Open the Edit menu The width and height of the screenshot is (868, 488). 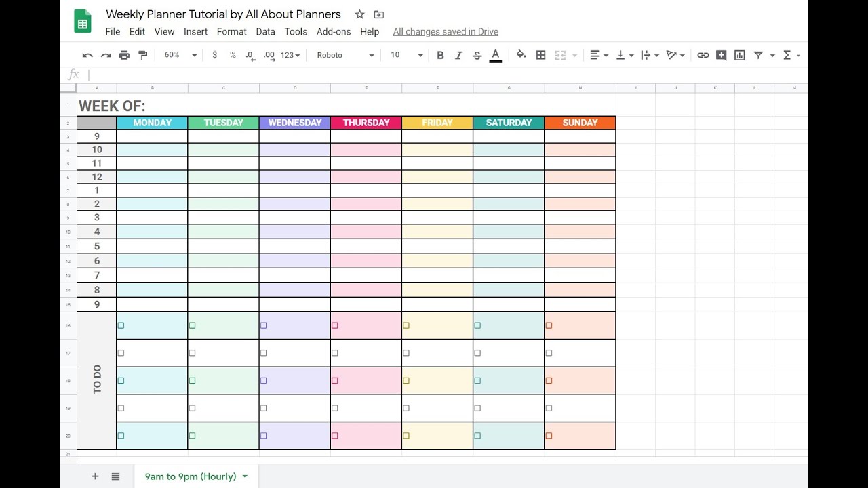point(137,31)
